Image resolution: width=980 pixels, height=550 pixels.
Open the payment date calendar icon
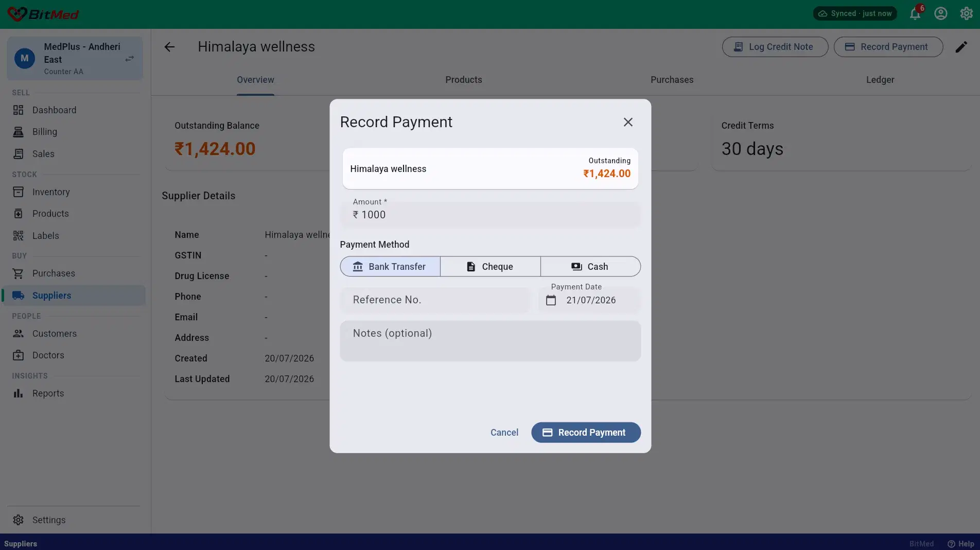click(x=551, y=300)
